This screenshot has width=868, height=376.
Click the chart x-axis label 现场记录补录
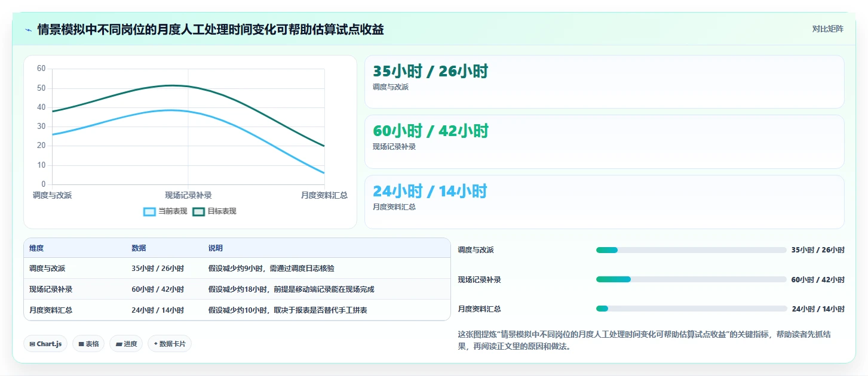pos(188,195)
